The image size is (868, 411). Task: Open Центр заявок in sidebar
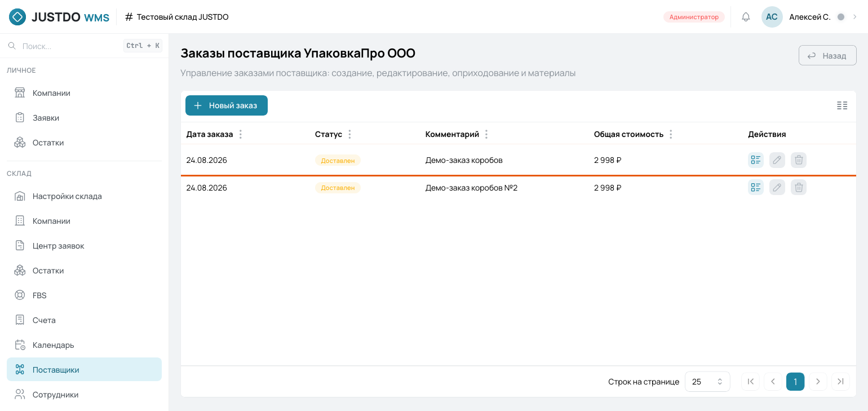pos(85,246)
